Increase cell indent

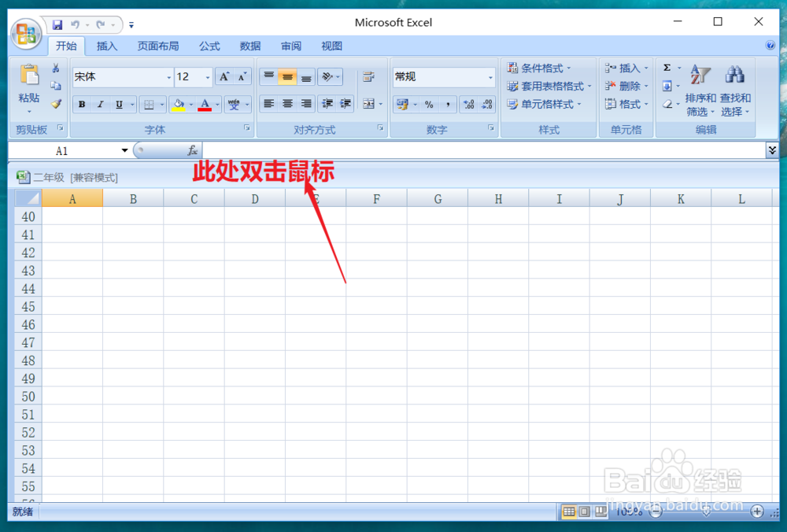pyautogui.click(x=345, y=104)
